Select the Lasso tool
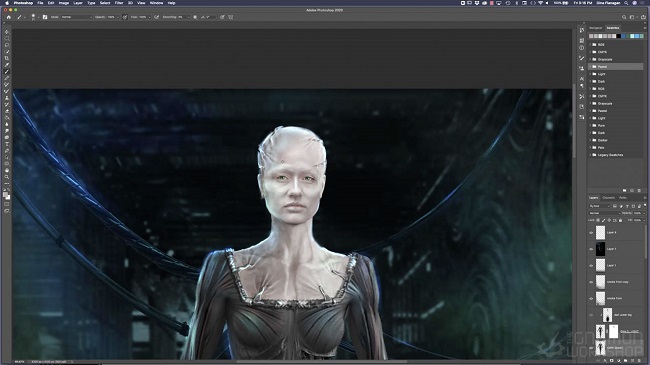The width and height of the screenshot is (650, 365). (x=7, y=45)
